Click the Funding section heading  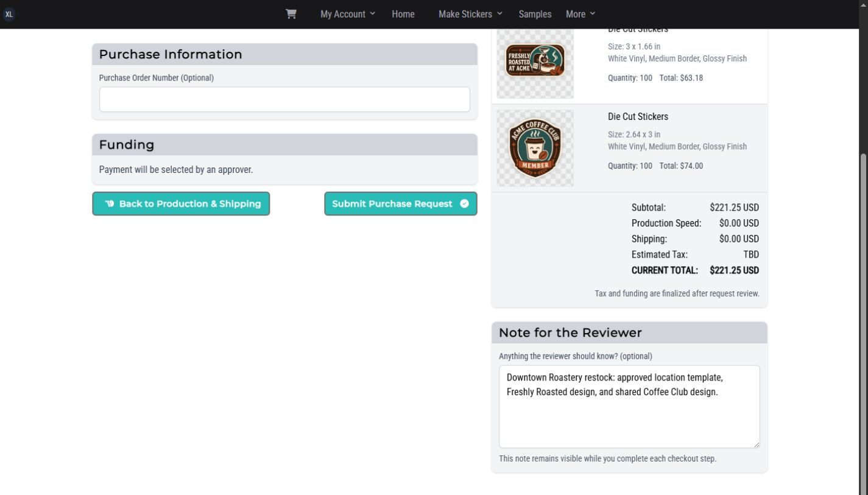point(127,145)
